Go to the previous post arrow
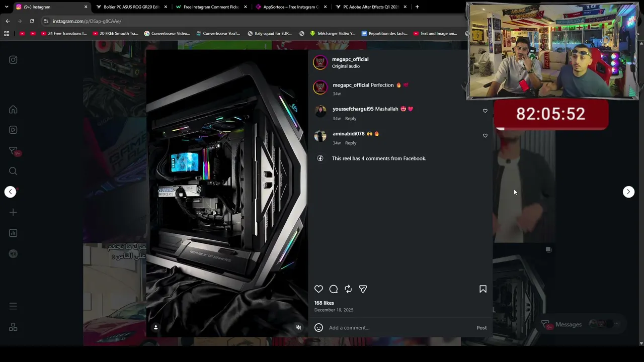644x362 pixels. click(x=10, y=192)
